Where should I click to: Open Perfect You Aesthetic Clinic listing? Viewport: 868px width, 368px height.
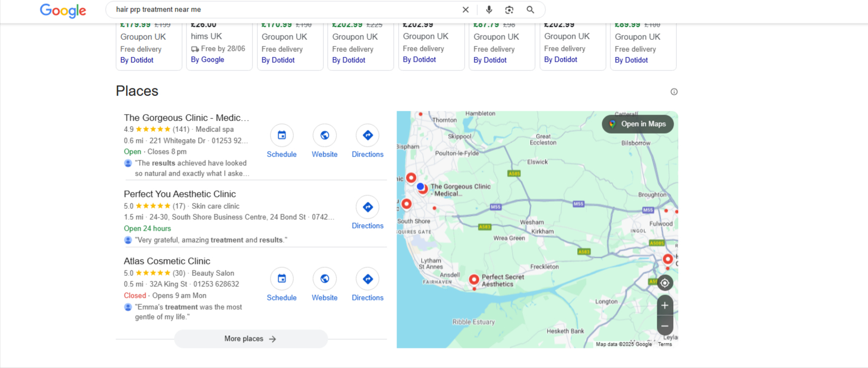click(x=180, y=194)
